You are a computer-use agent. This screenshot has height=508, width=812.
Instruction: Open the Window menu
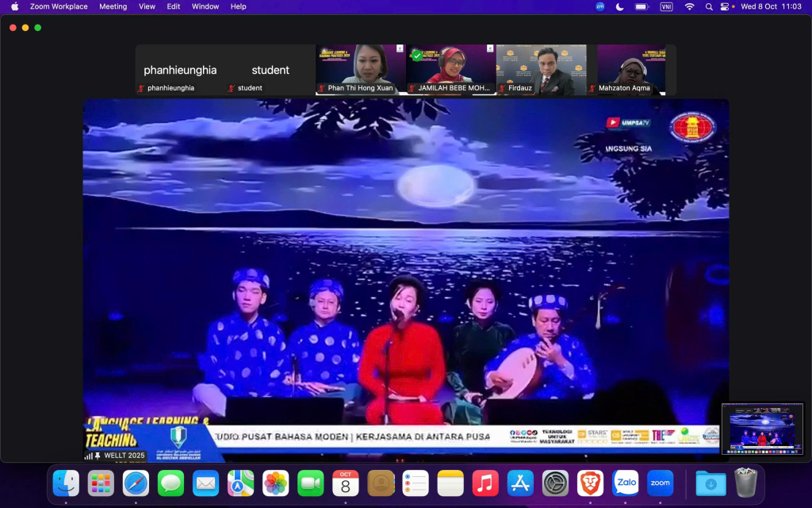tap(205, 6)
